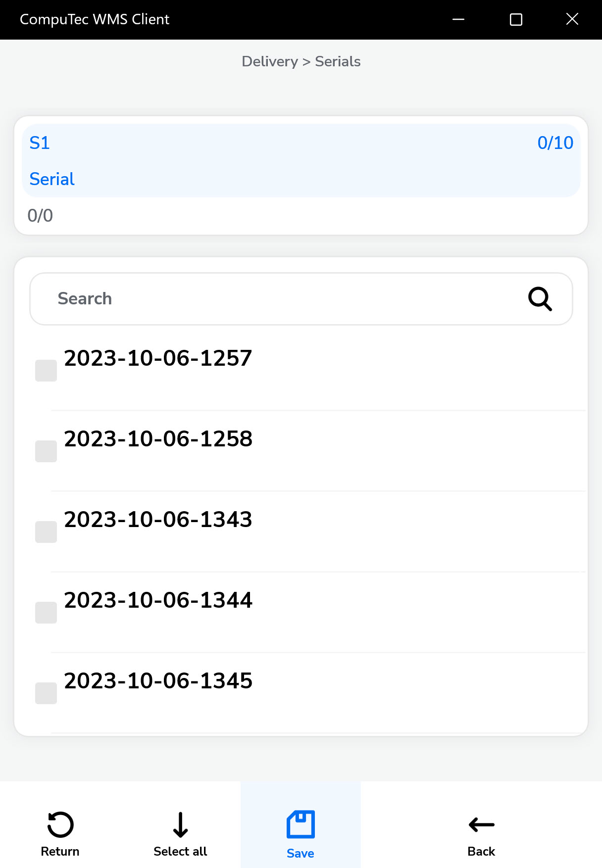Tick the checkbox for serial 2023-10-06-1258
This screenshot has height=868, width=602.
[x=46, y=451]
